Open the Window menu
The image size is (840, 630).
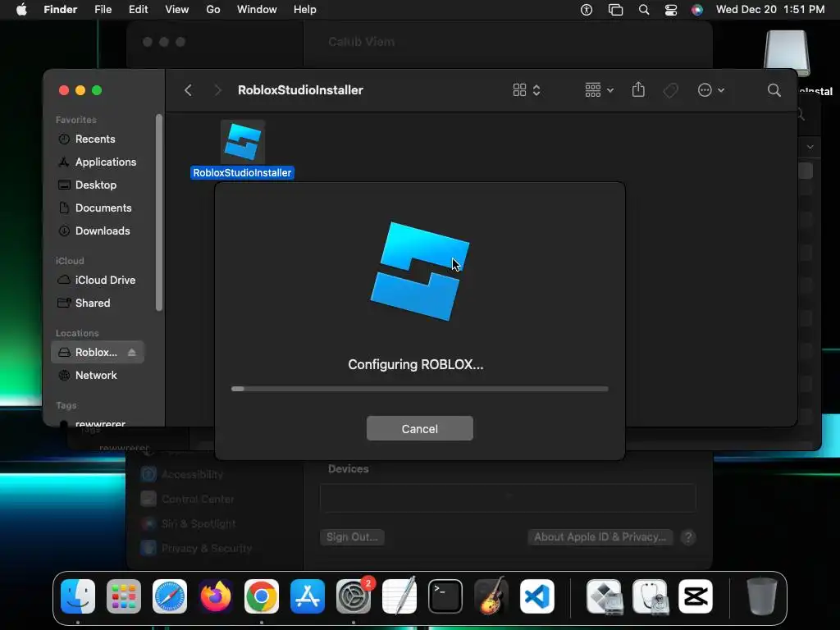click(x=257, y=10)
